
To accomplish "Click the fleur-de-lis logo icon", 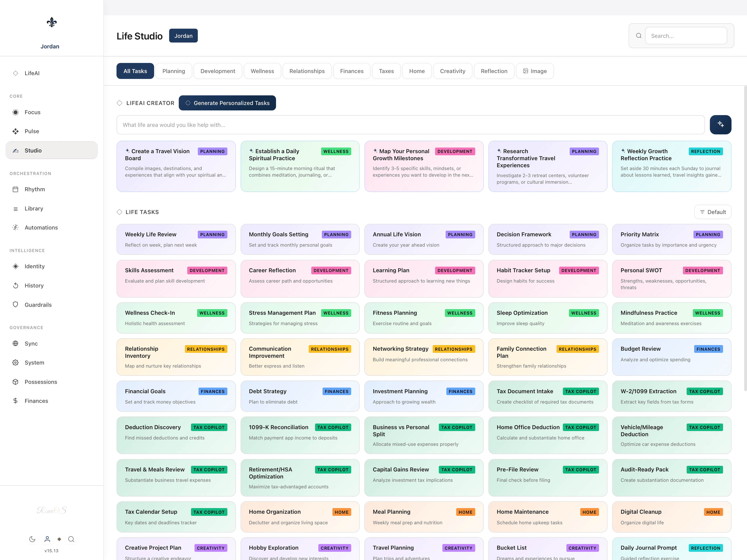I will tap(52, 22).
